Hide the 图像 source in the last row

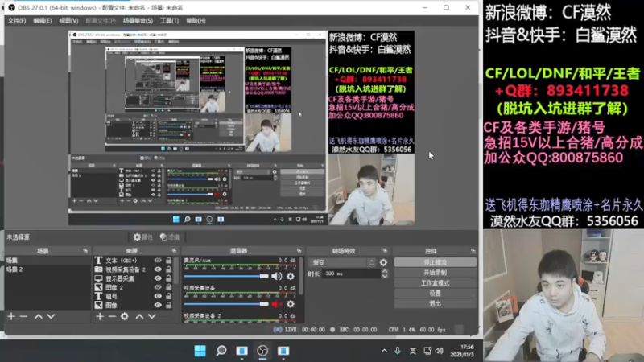[158, 305]
